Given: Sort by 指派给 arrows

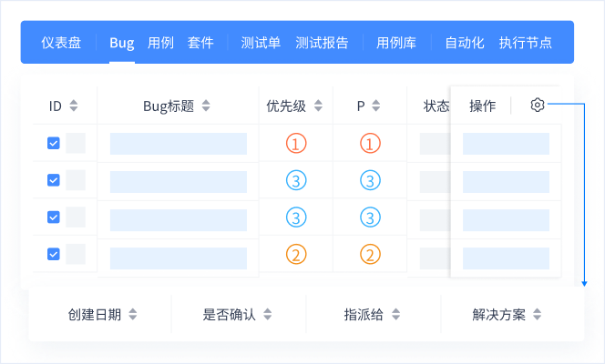Looking at the screenshot, I should point(395,314).
